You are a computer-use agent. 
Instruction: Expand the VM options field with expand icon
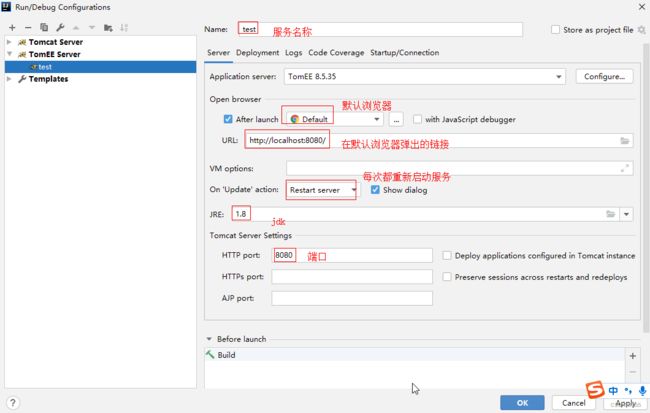coord(625,168)
